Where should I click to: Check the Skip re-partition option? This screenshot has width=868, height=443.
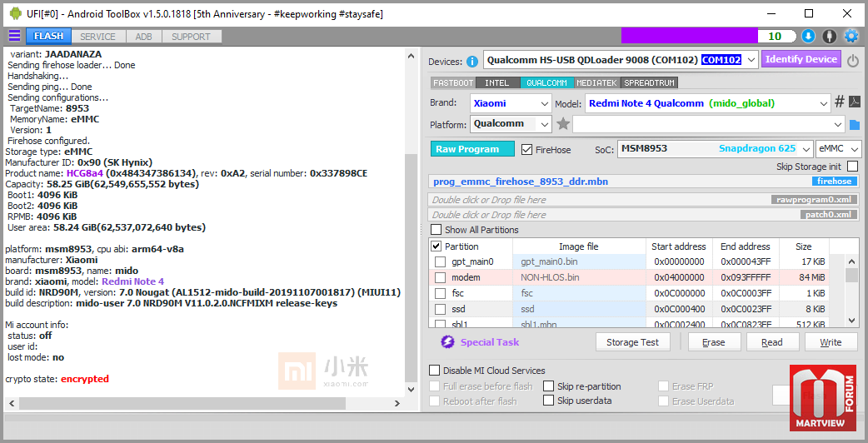click(x=548, y=386)
